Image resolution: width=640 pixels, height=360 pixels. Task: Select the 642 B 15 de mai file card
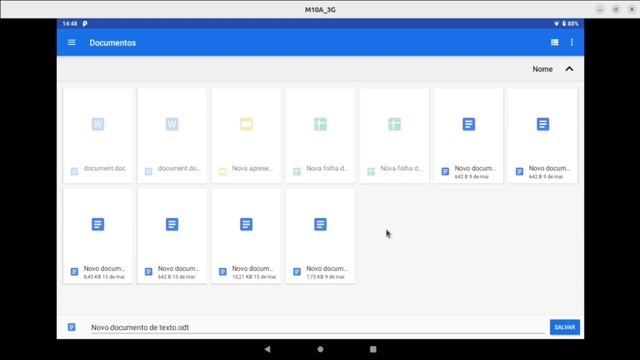[x=172, y=236]
